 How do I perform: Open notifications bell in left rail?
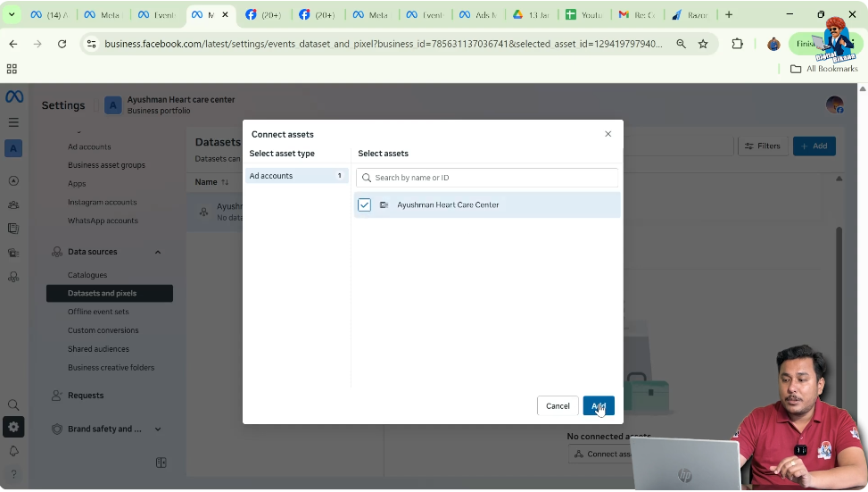[x=14, y=451]
